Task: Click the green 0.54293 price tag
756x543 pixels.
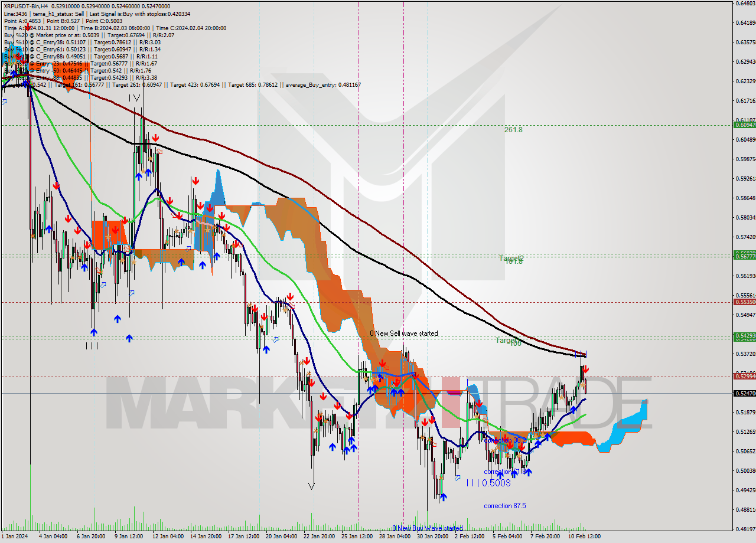Action: pos(744,335)
